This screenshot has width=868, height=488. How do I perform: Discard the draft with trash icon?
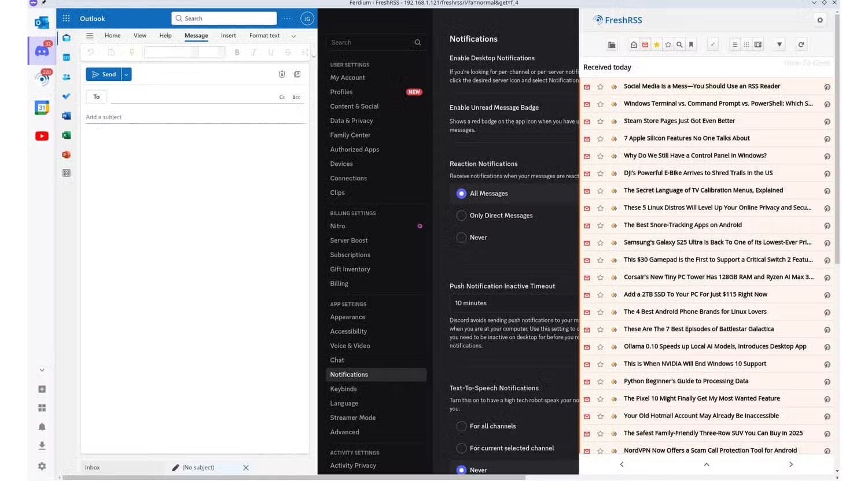pyautogui.click(x=282, y=74)
